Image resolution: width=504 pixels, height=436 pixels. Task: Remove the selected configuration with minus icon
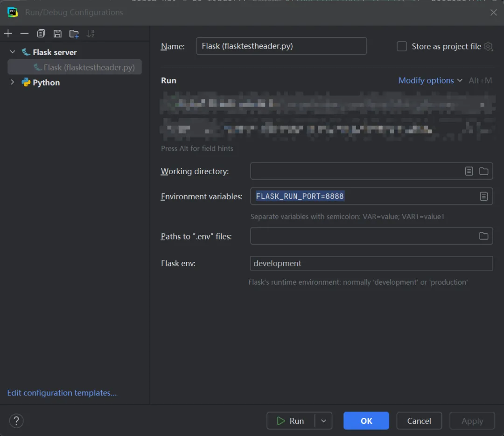pyautogui.click(x=24, y=34)
